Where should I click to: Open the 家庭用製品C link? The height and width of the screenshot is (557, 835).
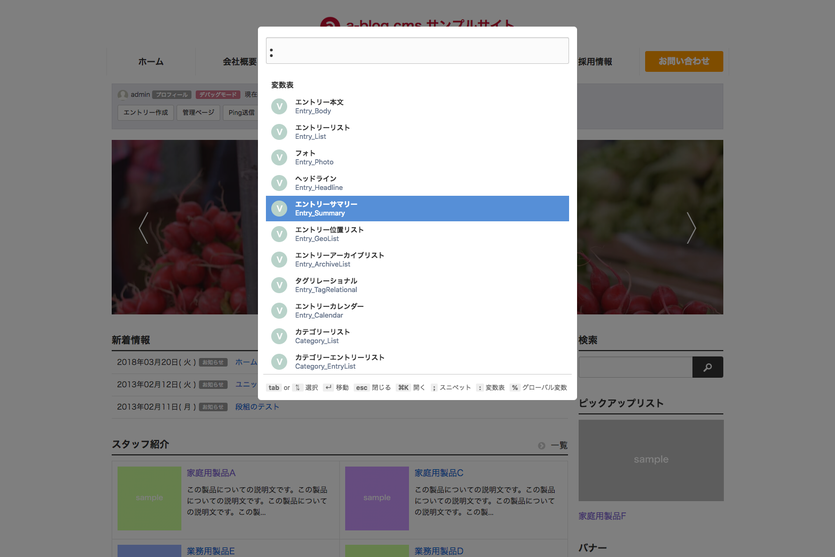(x=439, y=473)
